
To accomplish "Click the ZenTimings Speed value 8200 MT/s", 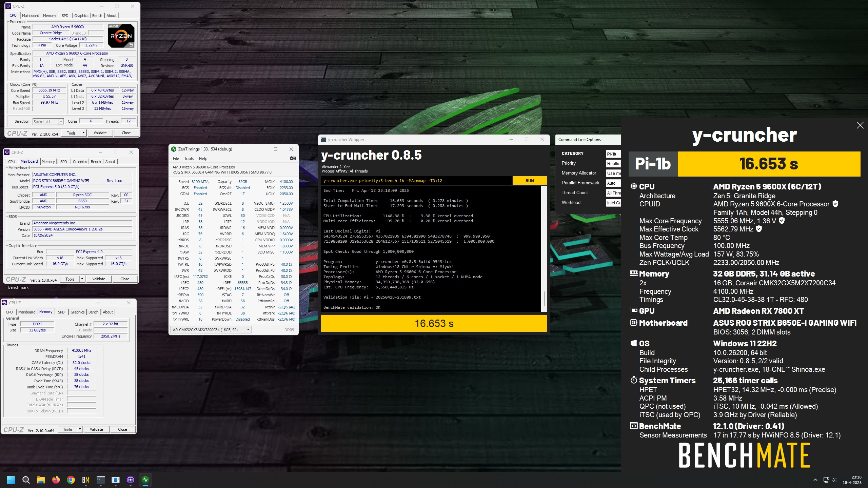I will [x=200, y=182].
